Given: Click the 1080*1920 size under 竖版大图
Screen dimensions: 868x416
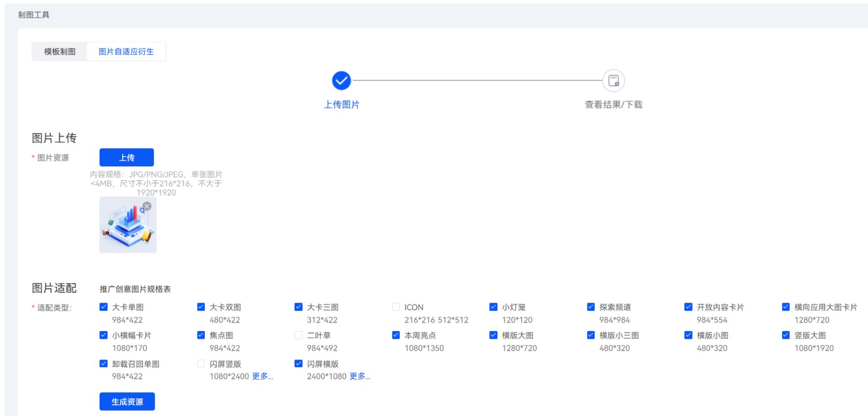Looking at the screenshot, I should [x=814, y=348].
